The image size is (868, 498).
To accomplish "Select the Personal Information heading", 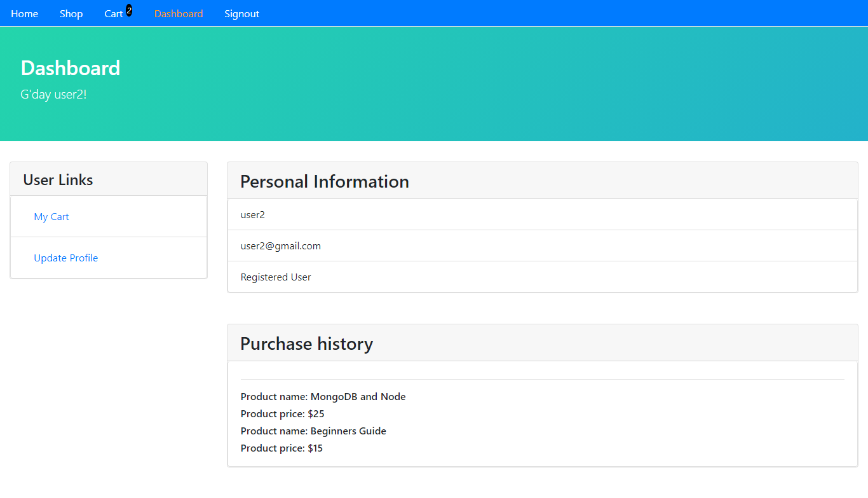I will (x=325, y=181).
